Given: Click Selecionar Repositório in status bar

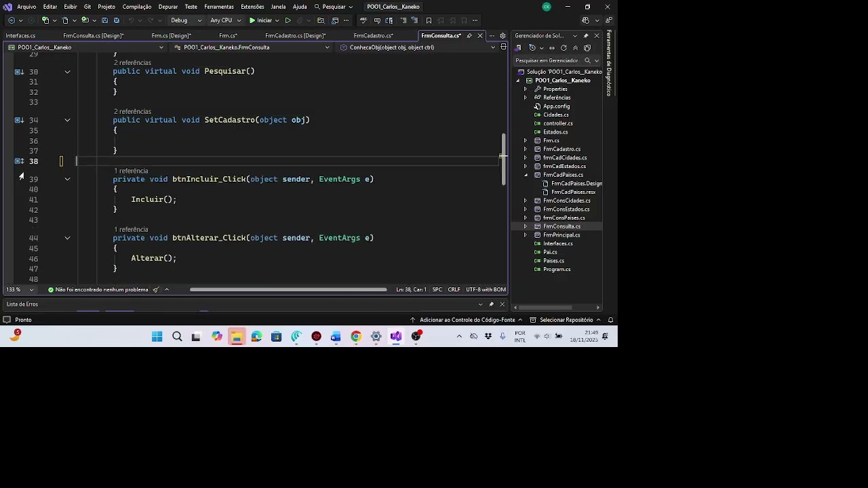Looking at the screenshot, I should (x=566, y=320).
